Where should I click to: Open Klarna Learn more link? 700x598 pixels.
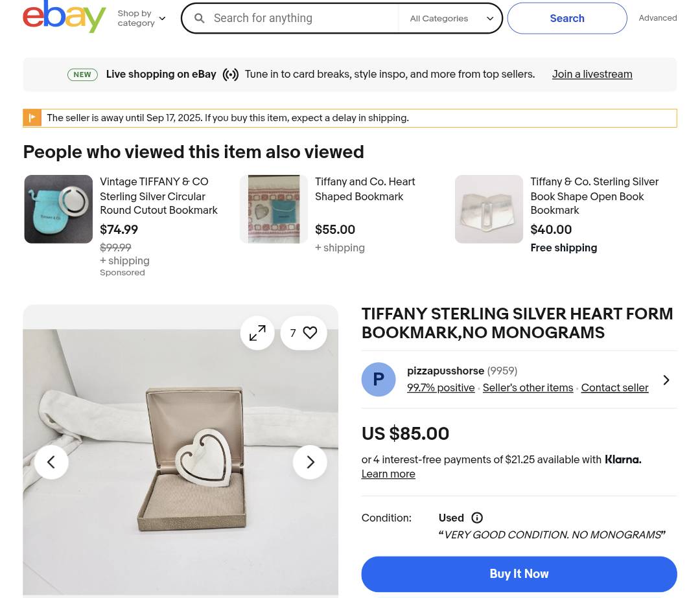coord(388,474)
